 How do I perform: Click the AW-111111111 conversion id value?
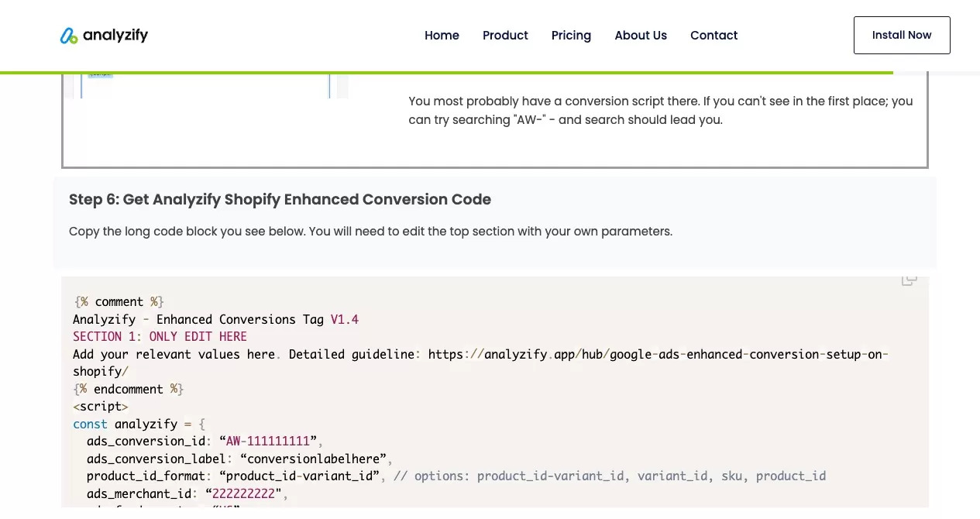[x=268, y=442]
